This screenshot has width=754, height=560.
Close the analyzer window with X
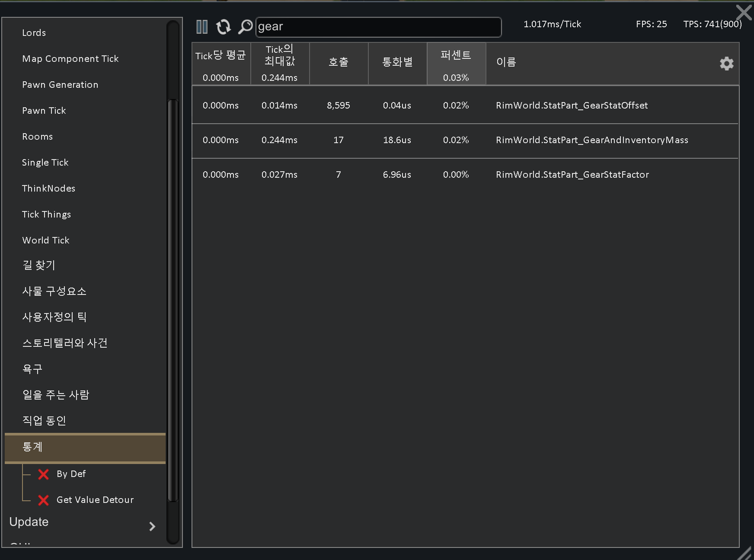[744, 12]
